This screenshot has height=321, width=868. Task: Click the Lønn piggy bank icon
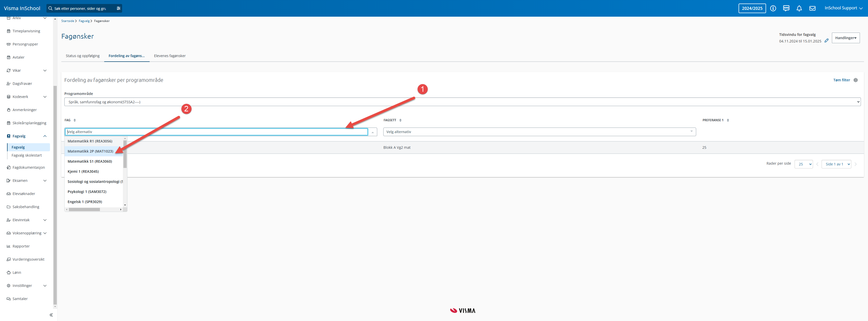click(x=8, y=273)
